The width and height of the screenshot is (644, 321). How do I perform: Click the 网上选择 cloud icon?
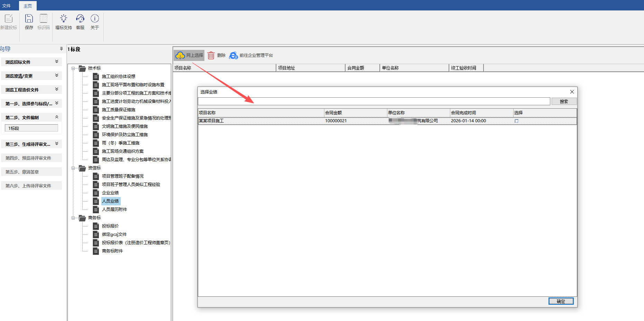pos(180,55)
